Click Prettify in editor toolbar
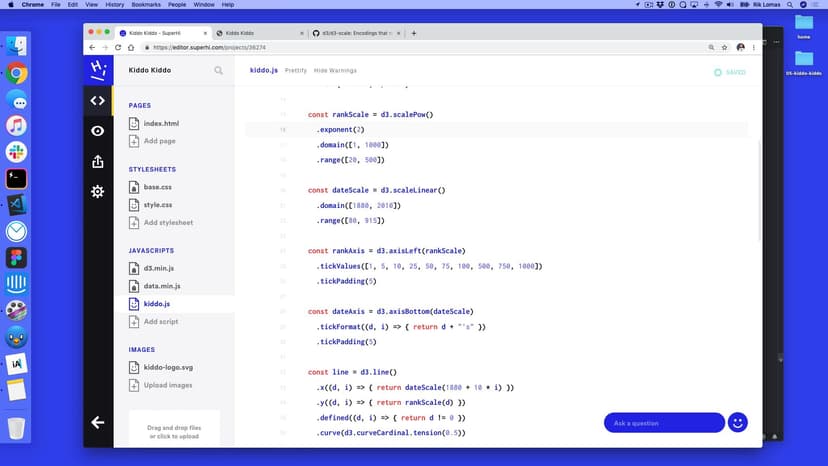Screen dimensions: 828x466 [x=295, y=71]
